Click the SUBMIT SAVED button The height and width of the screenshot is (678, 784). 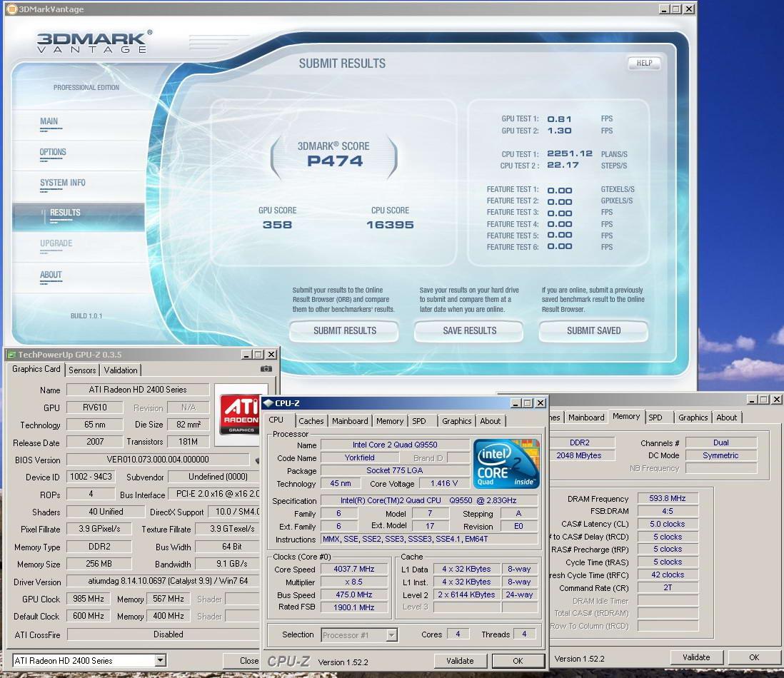(x=593, y=330)
